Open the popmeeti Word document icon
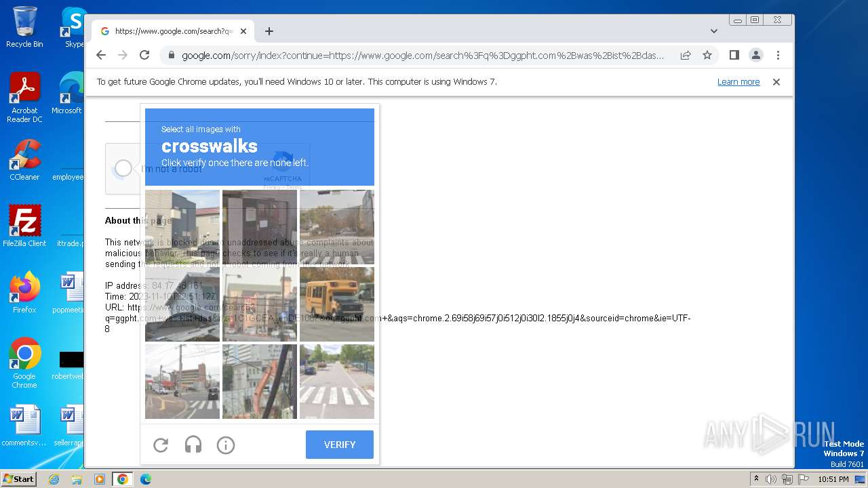868x488 pixels. coord(68,293)
